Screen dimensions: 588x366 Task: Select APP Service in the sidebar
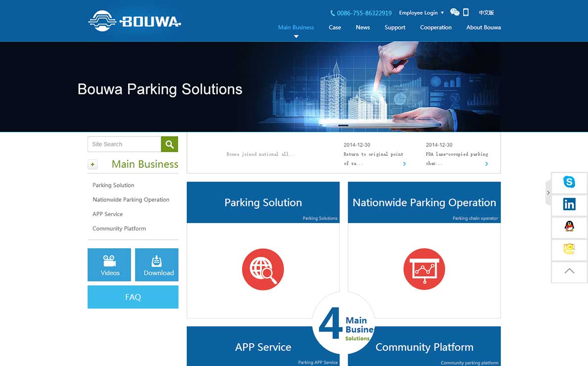108,214
